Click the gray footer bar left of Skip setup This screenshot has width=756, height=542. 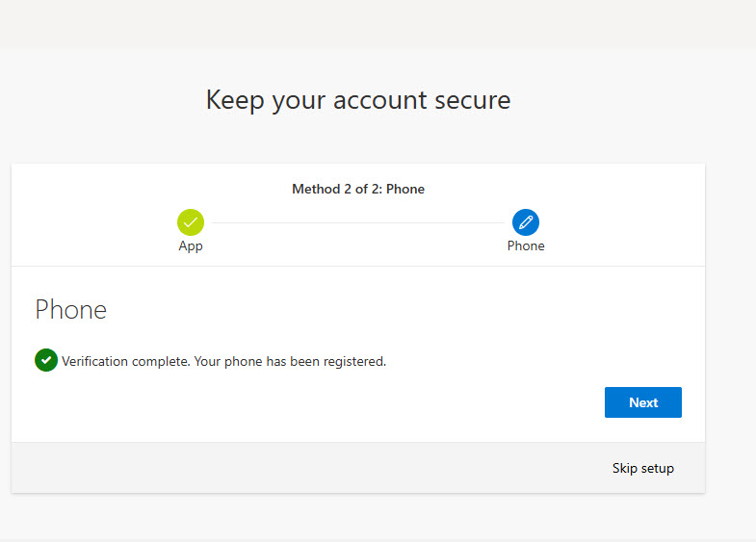coord(289,469)
